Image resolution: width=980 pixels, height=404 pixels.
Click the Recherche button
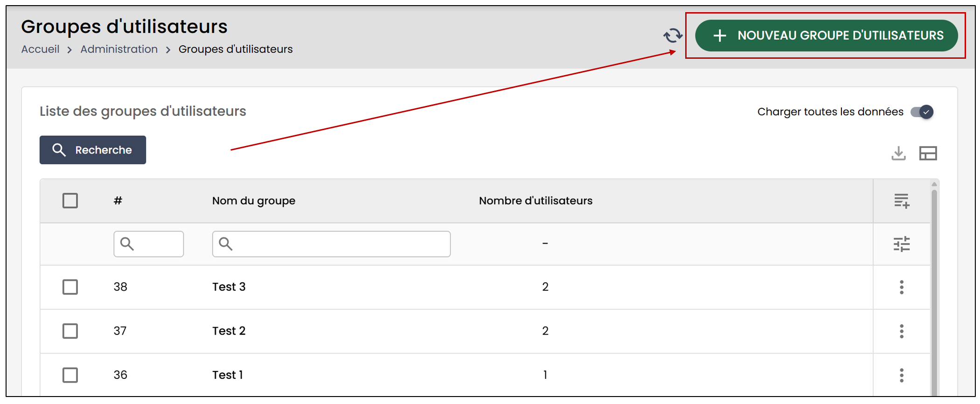93,150
